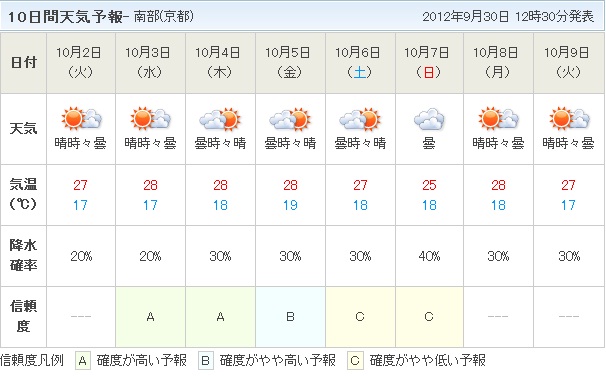Viewport: 606px width, 376px height.
Task: Select the 10月7日 cloudy weather icon
Action: click(429, 119)
